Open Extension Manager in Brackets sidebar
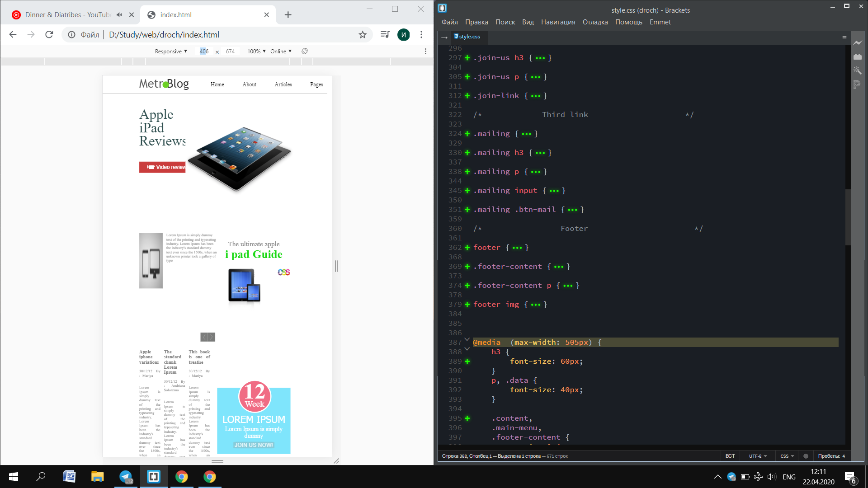 pyautogui.click(x=858, y=56)
